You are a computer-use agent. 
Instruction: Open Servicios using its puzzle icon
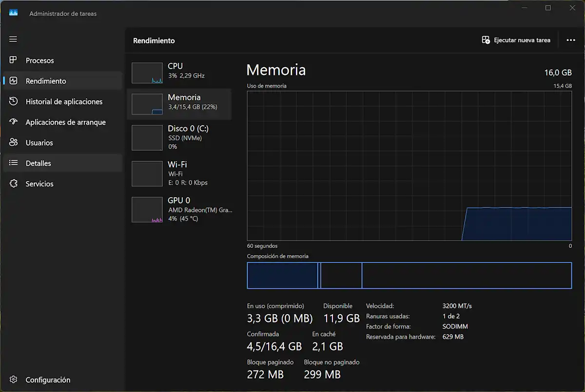(x=14, y=184)
